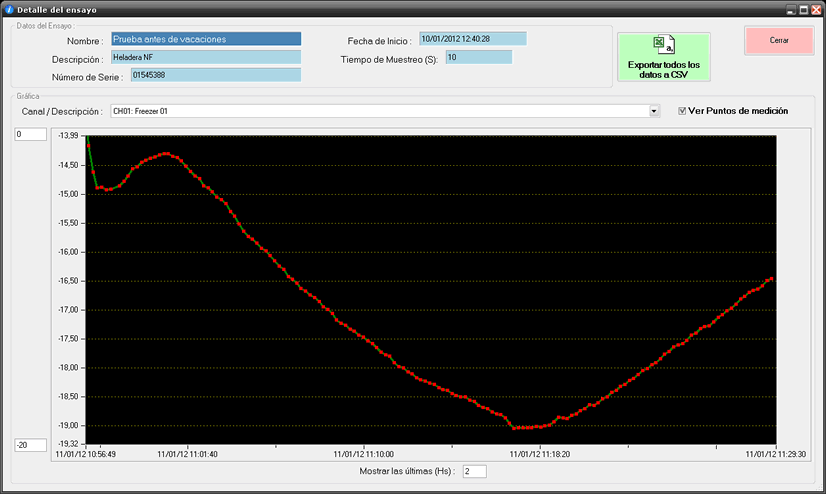Viewport: 826px width, 494px height.
Task: Toggle the Ver Puntos de medición checkbox
Action: click(683, 111)
